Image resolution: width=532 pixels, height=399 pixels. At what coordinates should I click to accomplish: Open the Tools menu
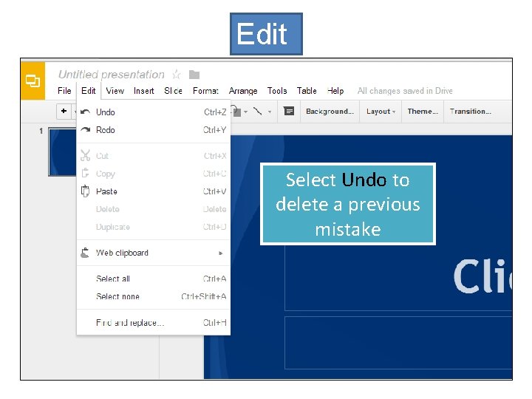[x=277, y=91]
